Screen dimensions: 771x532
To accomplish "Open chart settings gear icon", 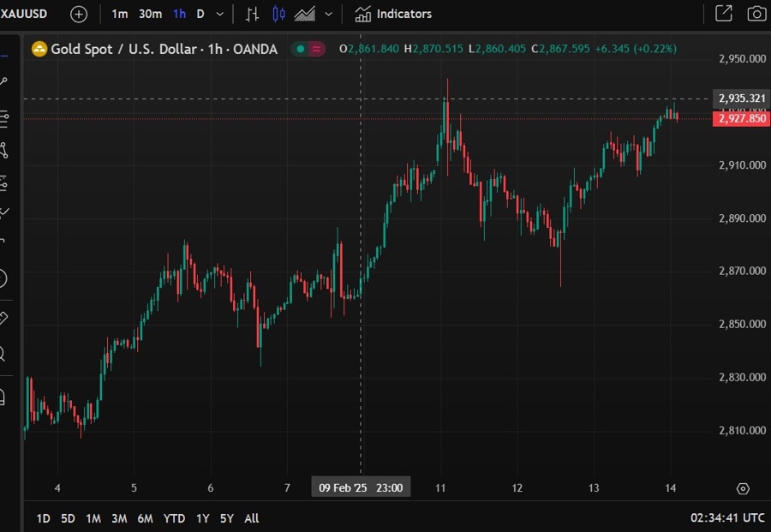I will [x=743, y=488].
